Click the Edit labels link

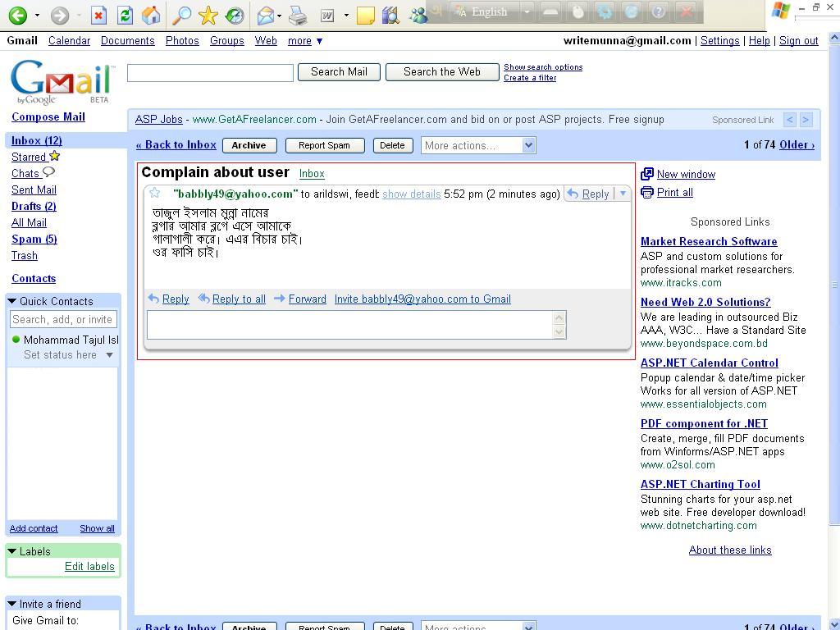(x=89, y=566)
